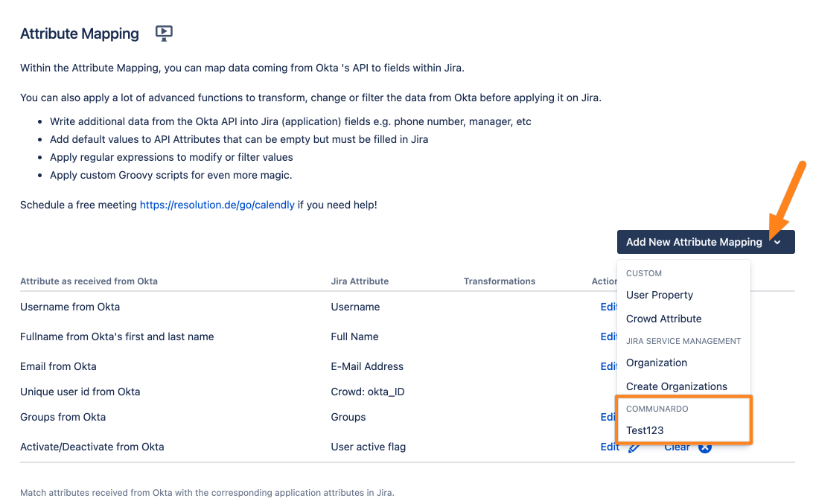Expand the Add New Attribute Mapping chevron

pos(777,242)
